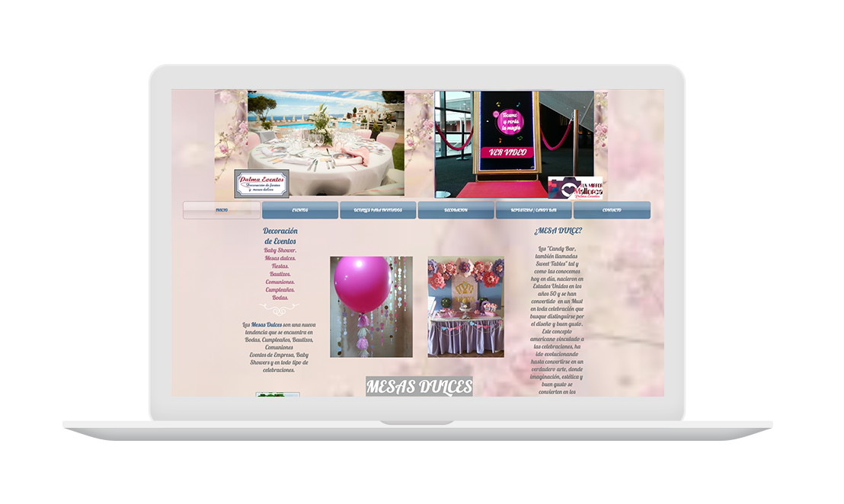This screenshot has width=844, height=504.
Task: Open the DECORACION menu tab
Action: (x=456, y=210)
